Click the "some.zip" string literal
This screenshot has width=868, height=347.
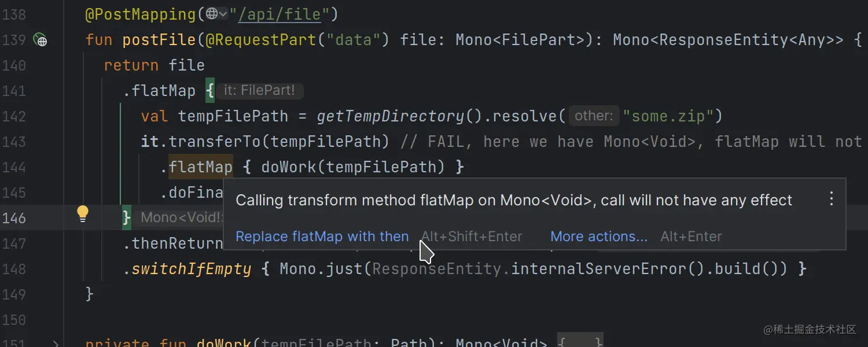point(668,116)
